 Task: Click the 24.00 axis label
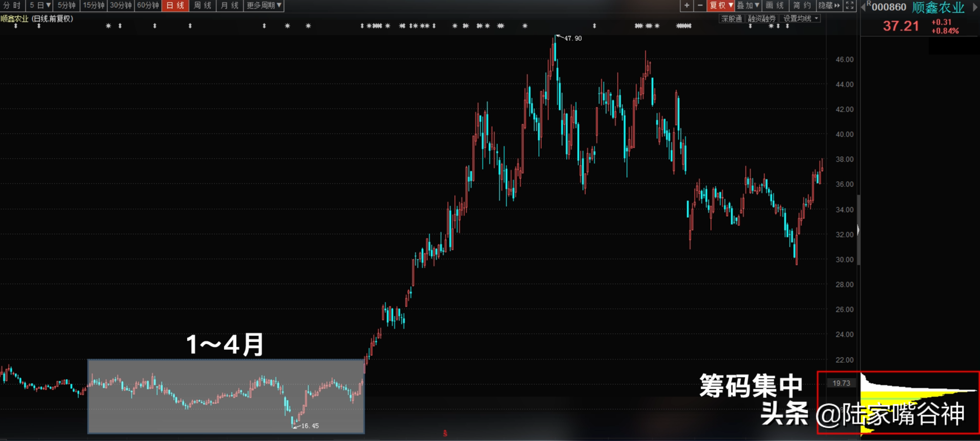pos(845,334)
